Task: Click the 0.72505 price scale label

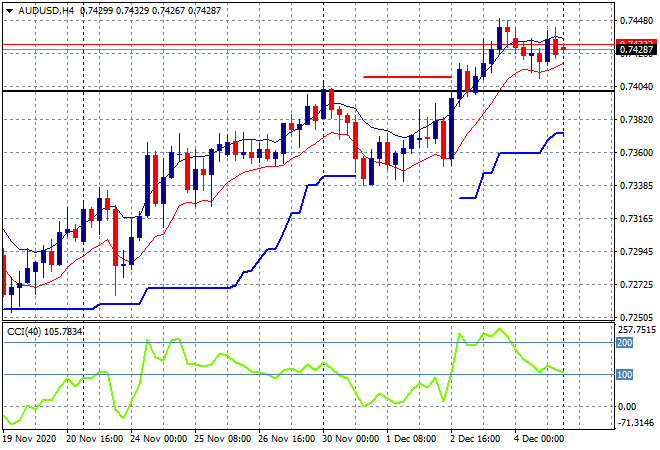Action: point(636,318)
